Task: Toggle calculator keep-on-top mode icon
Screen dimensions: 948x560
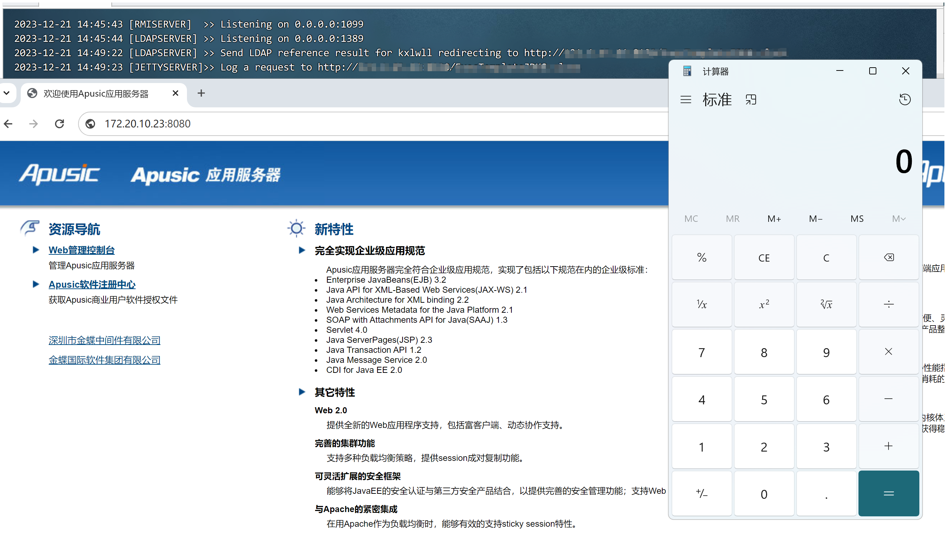Action: pos(750,99)
